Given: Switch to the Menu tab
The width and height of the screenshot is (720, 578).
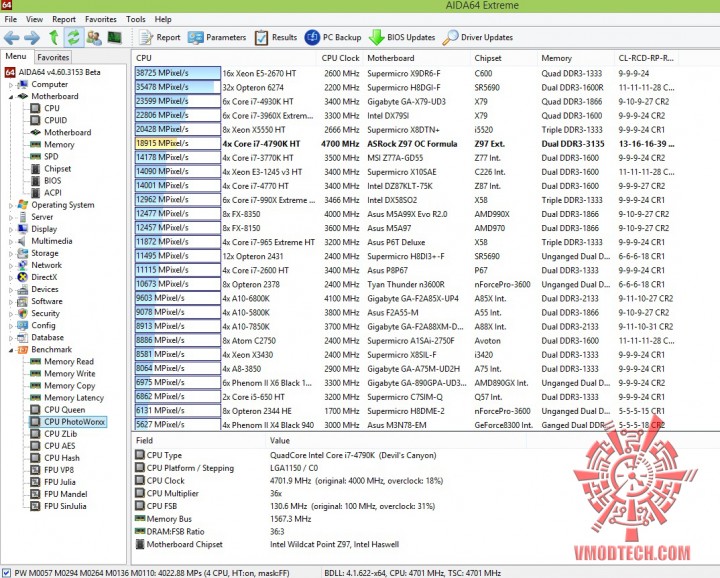Looking at the screenshot, I should coord(16,56).
